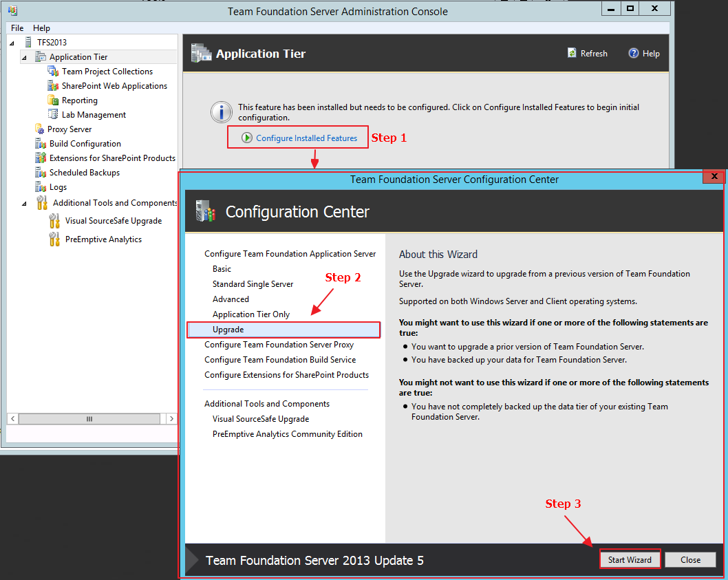Click the blue Help question mark icon
The image size is (728, 580).
click(x=634, y=53)
